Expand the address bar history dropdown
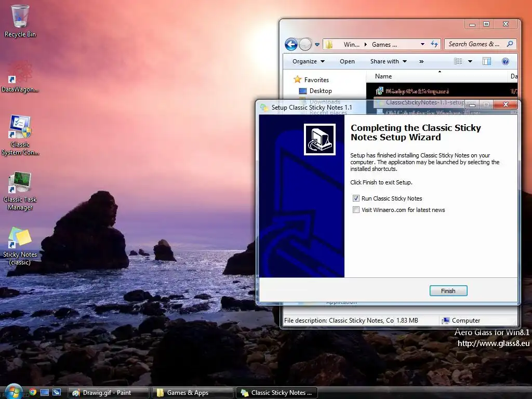The width and height of the screenshot is (532, 399). point(422,44)
